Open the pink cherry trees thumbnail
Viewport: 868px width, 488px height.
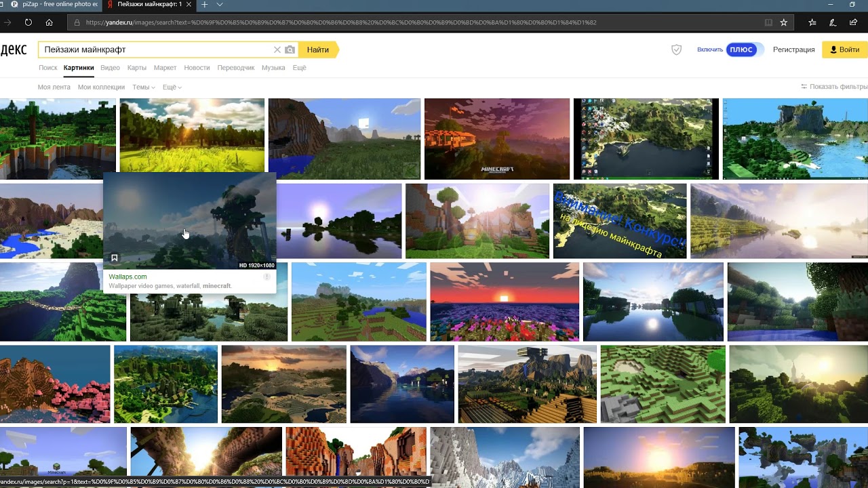pyautogui.click(x=55, y=384)
